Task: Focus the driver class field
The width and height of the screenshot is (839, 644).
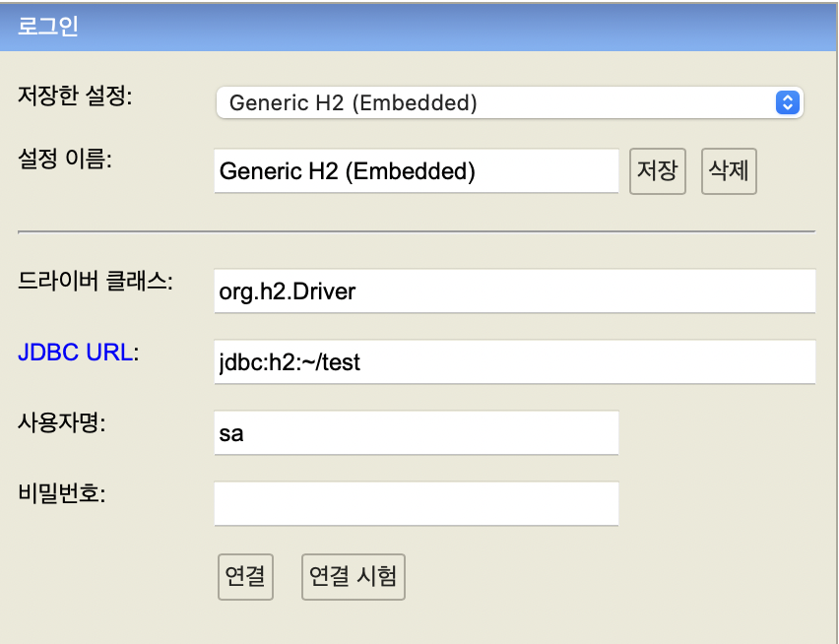Action: pos(515,290)
